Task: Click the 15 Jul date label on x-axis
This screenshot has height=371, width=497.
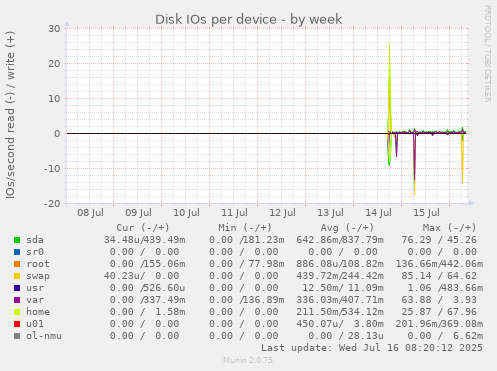Action: [x=426, y=213]
